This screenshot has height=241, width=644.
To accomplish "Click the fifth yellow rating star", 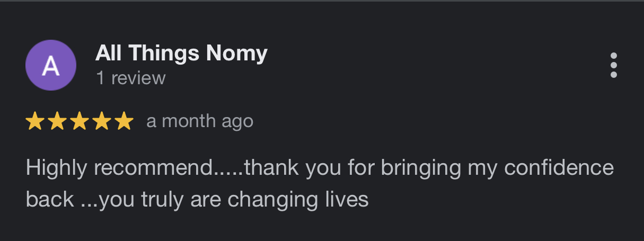I will pyautogui.click(x=124, y=121).
